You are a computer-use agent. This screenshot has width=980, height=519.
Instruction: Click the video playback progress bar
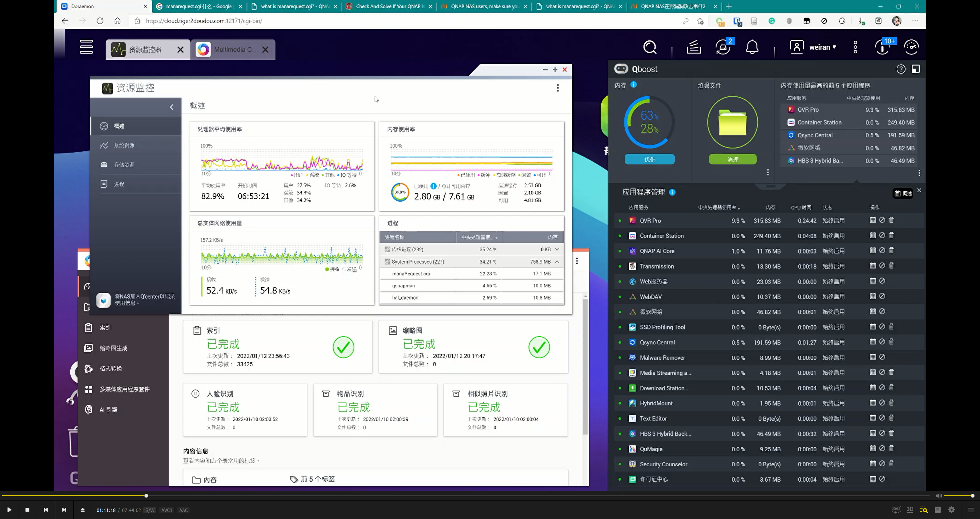pos(456,496)
